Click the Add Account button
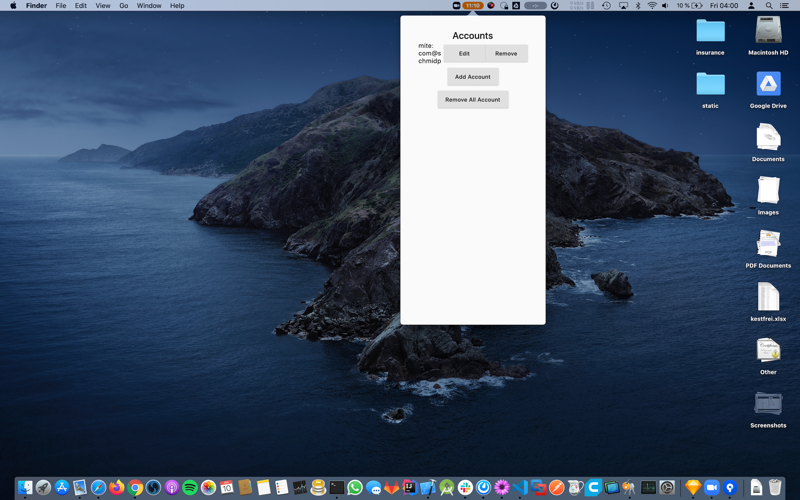 click(472, 77)
